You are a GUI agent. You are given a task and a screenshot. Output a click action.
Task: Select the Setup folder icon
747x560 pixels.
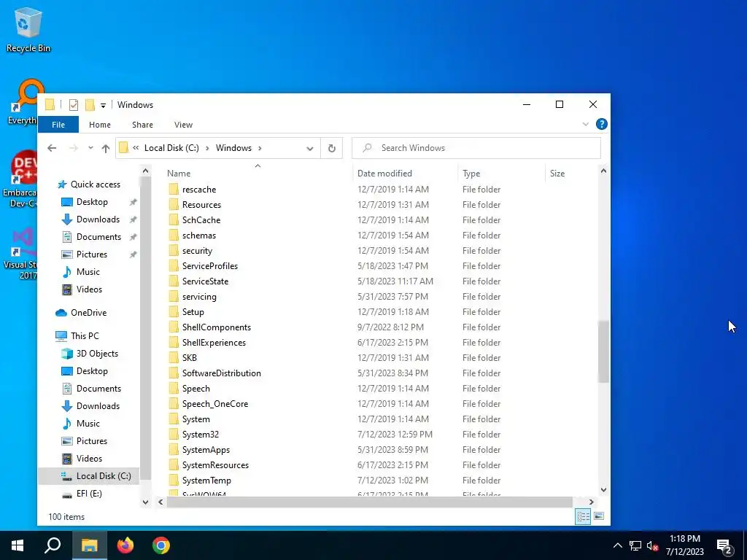point(174,312)
